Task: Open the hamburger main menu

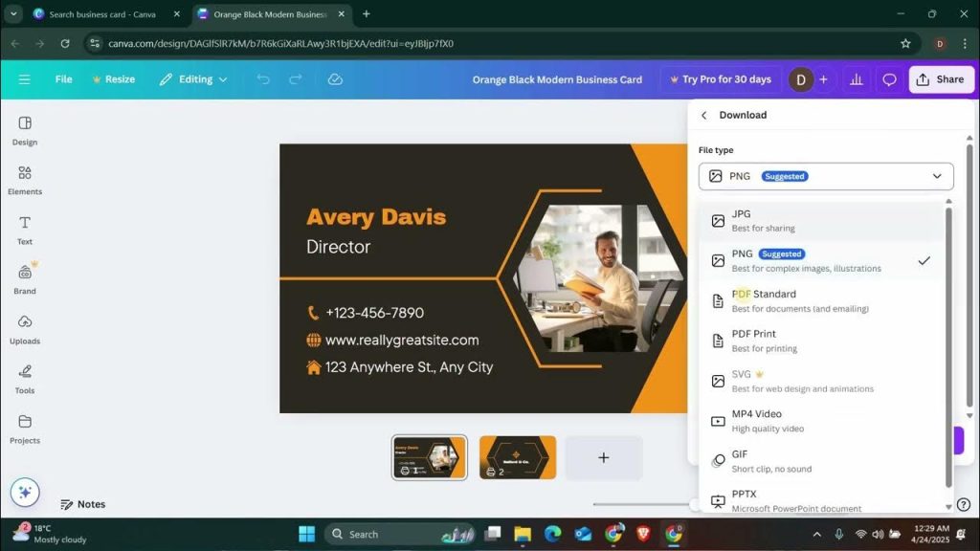Action: tap(24, 79)
